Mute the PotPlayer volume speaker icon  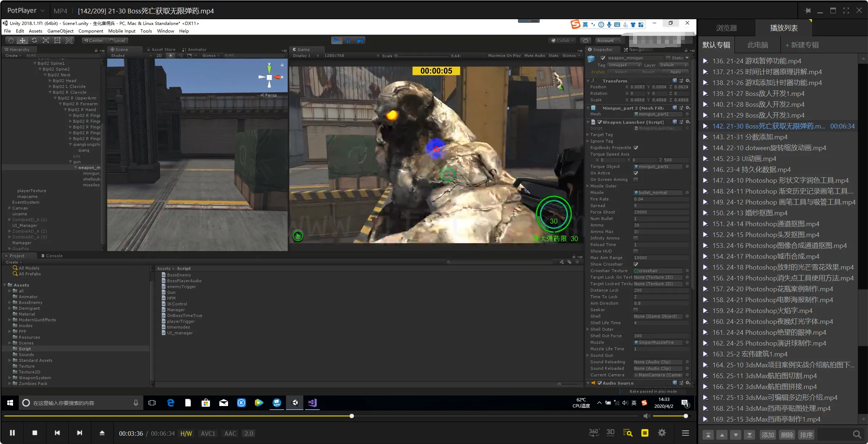tap(646, 416)
